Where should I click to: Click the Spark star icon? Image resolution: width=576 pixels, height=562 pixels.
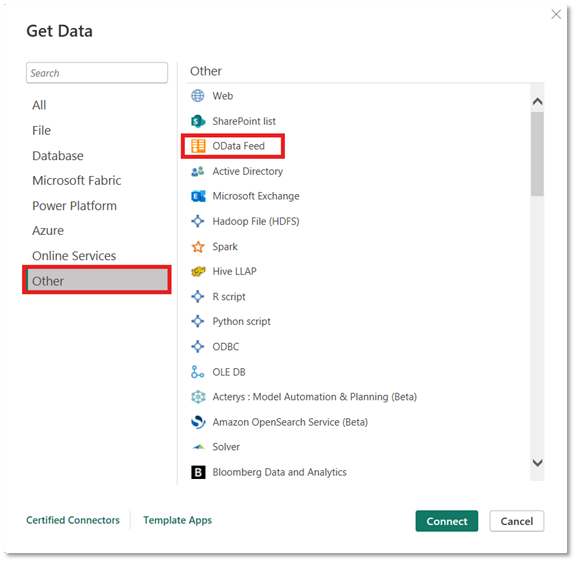pos(198,246)
